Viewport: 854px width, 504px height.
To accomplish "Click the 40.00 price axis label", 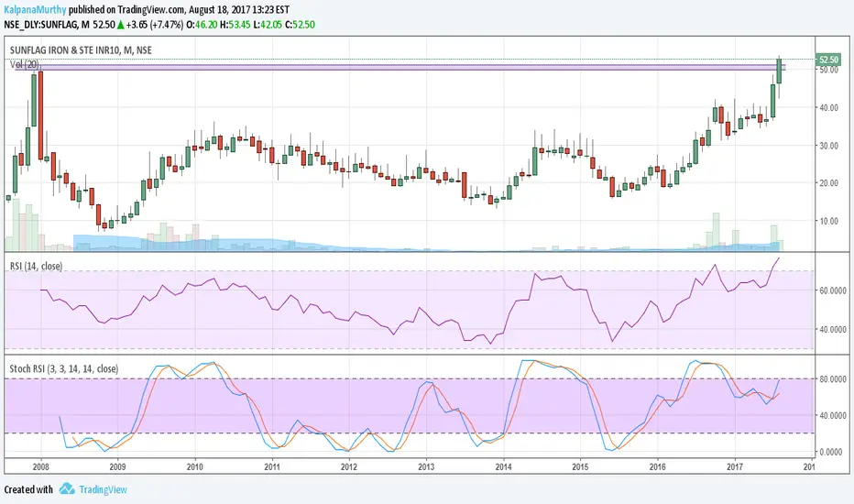I will pyautogui.click(x=829, y=108).
